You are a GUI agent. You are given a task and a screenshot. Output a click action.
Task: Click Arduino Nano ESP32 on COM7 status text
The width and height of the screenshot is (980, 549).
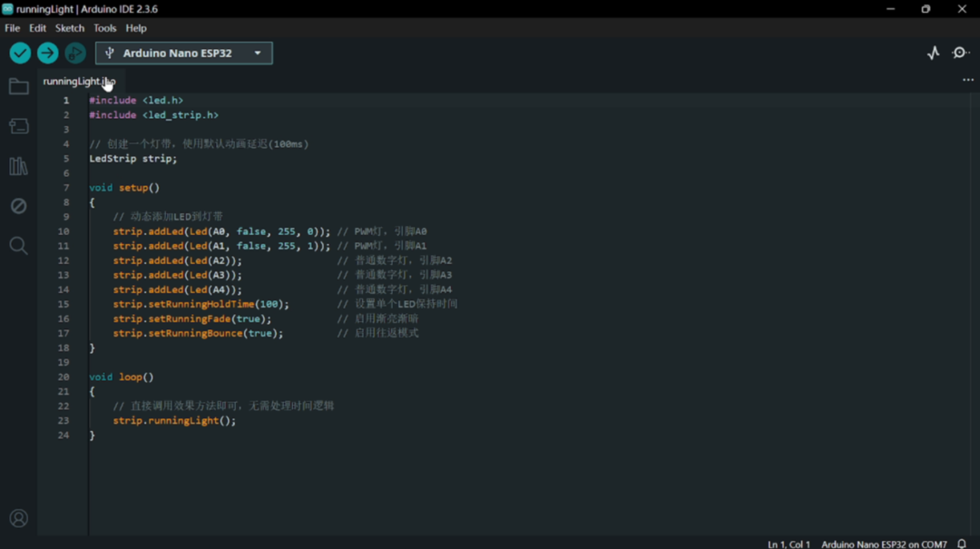click(x=883, y=544)
